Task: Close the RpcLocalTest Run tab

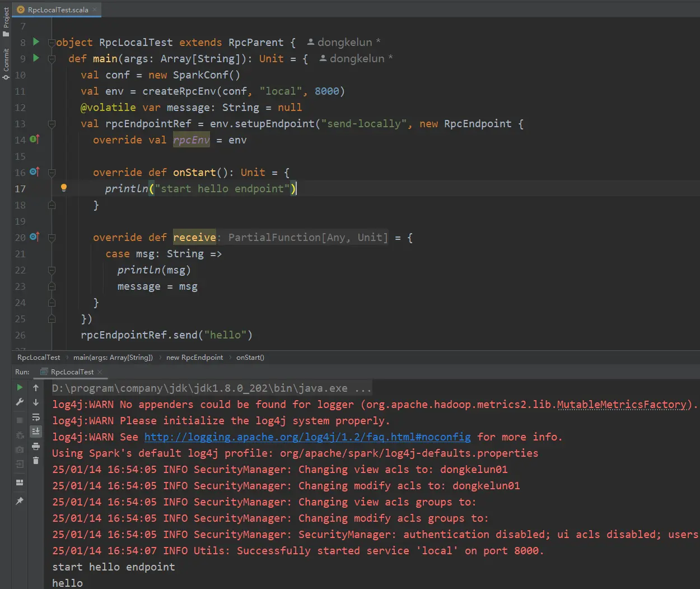Action: tap(100, 372)
